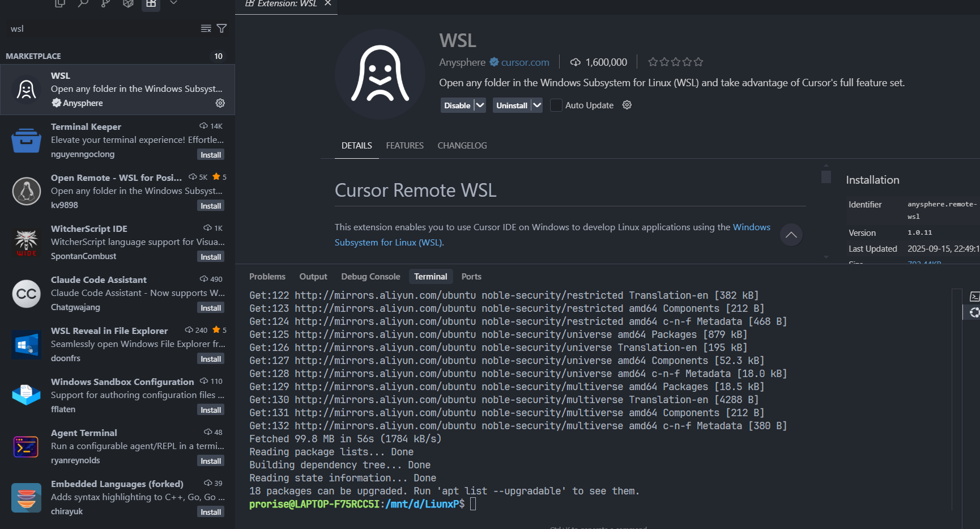This screenshot has width=980, height=529.
Task: Open the Search view in the activity bar
Action: tap(83, 3)
